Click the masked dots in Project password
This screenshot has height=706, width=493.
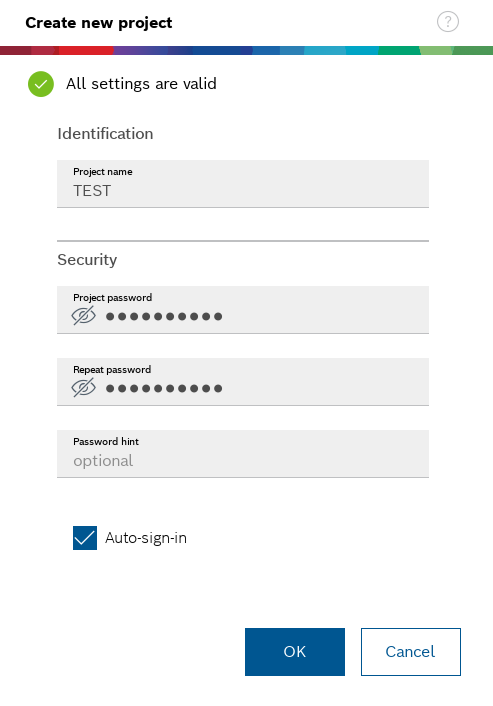tap(164, 317)
